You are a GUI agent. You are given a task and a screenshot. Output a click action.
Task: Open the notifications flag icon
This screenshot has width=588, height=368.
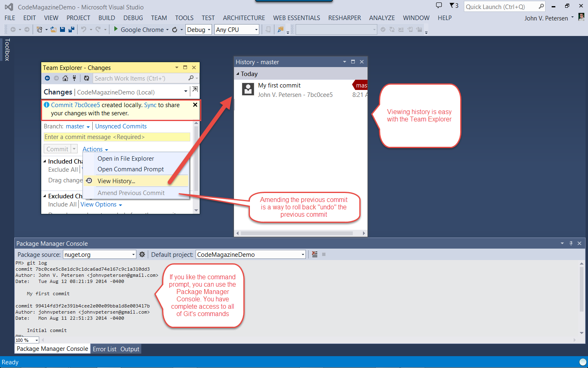point(452,6)
